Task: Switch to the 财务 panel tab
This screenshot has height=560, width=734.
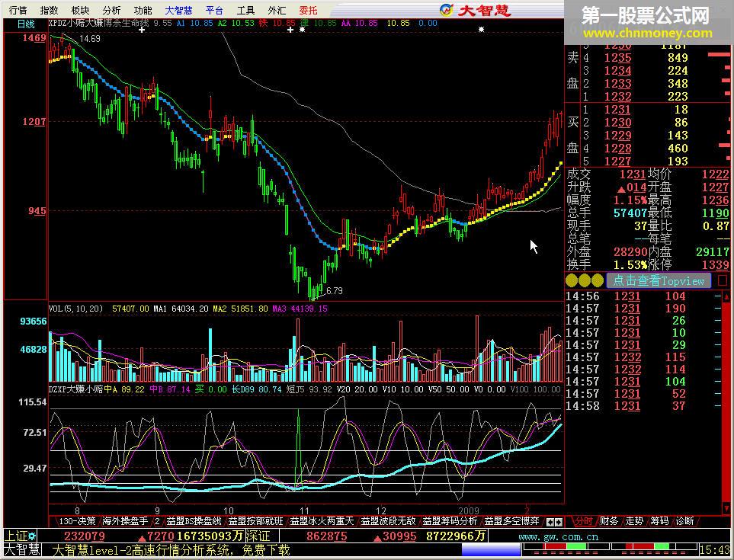Action: click(x=609, y=520)
